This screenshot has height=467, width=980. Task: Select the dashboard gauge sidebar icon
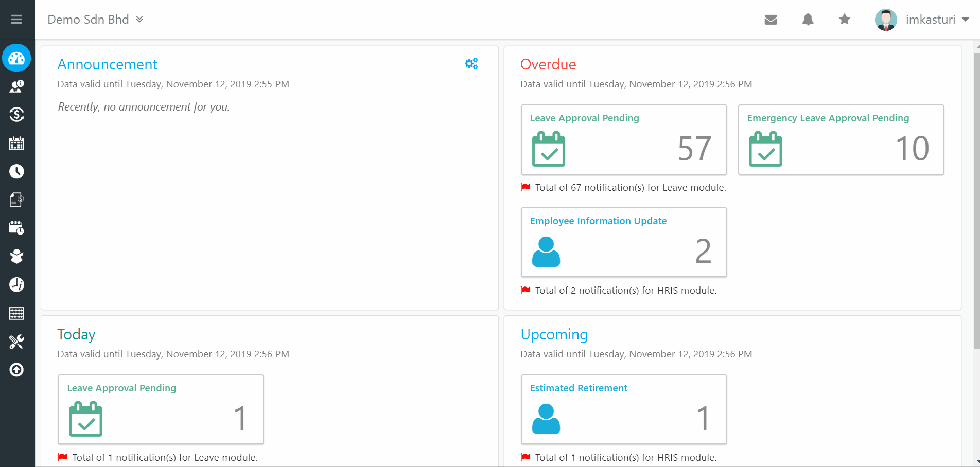coord(16,58)
